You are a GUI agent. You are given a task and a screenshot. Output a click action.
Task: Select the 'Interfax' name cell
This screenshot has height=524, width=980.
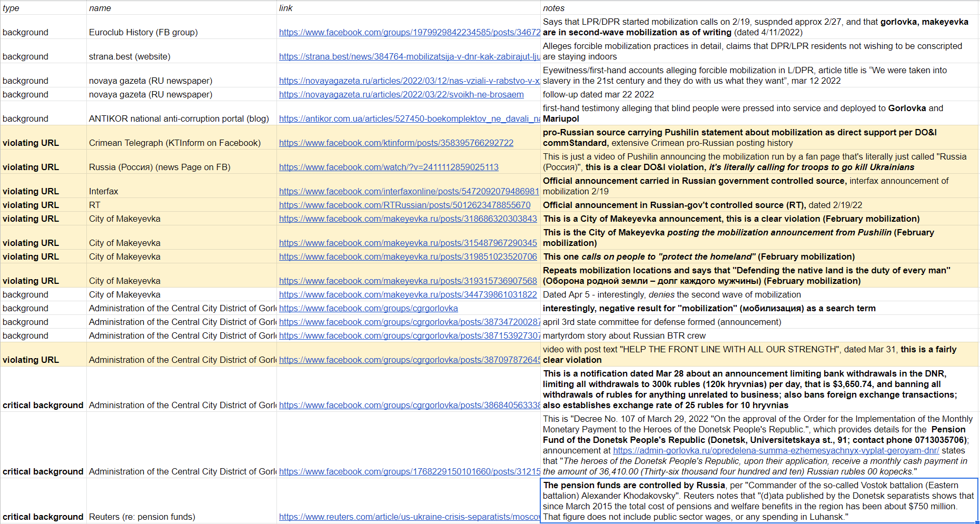point(182,186)
